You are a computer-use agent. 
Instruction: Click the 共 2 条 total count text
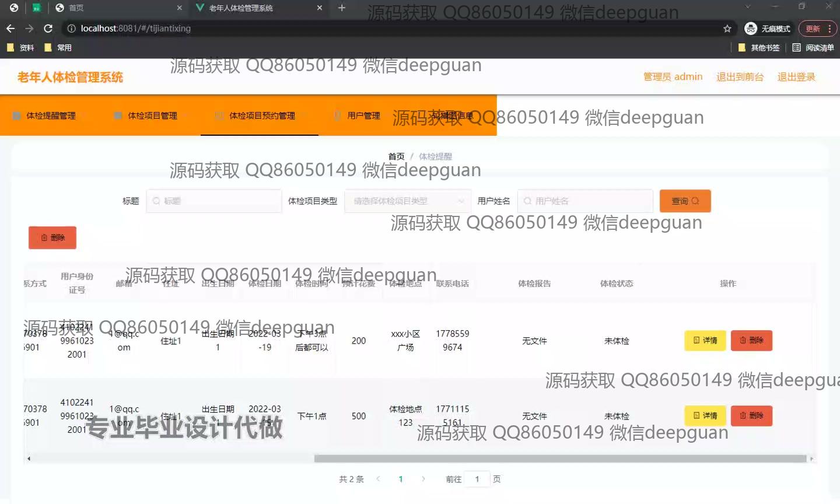coord(351,479)
